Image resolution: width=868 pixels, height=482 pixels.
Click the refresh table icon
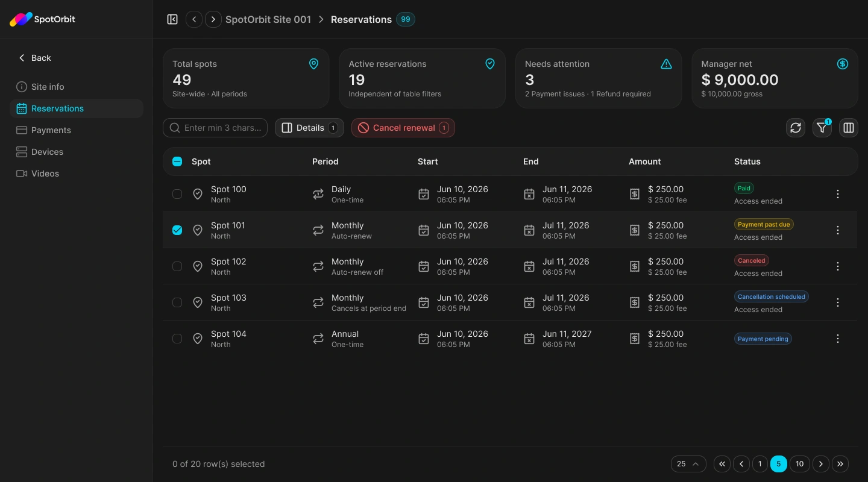[x=796, y=128]
